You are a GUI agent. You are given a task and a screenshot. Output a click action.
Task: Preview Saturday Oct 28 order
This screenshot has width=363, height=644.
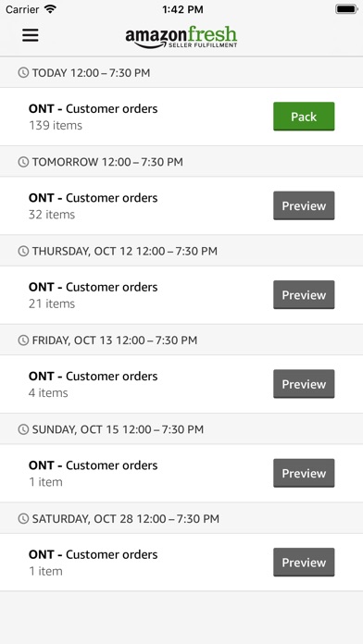pyautogui.click(x=304, y=562)
